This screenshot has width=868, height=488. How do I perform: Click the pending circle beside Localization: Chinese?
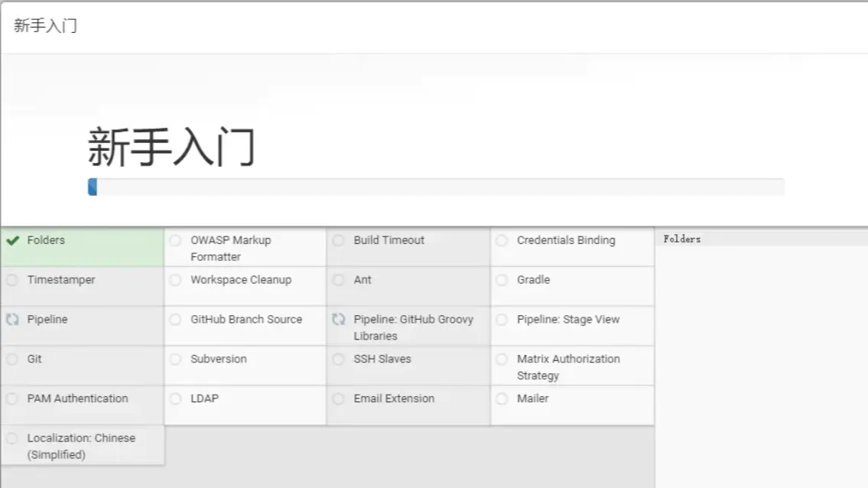(x=12, y=439)
